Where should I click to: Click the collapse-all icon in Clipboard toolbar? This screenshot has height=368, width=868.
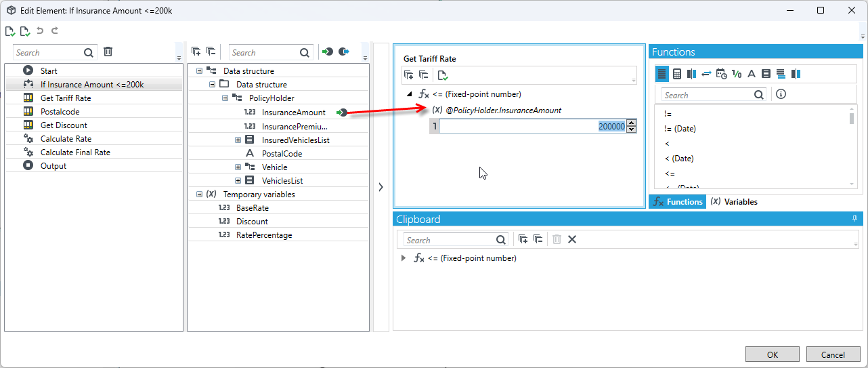pyautogui.click(x=538, y=239)
